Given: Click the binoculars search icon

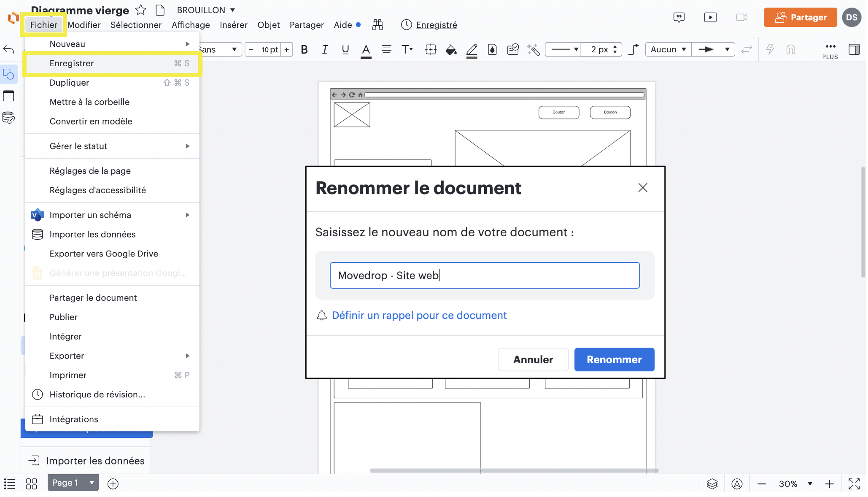Looking at the screenshot, I should tap(377, 25).
